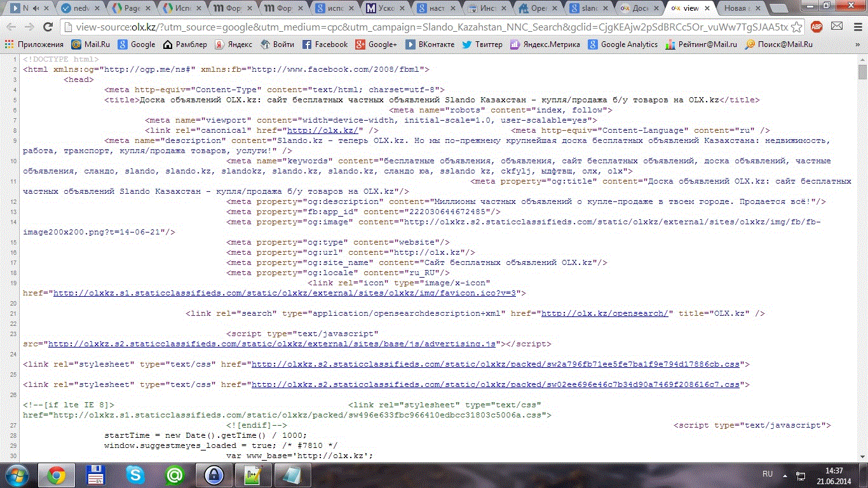Click the browser forward arrow
This screenshot has height=488, width=868.
coord(29,27)
